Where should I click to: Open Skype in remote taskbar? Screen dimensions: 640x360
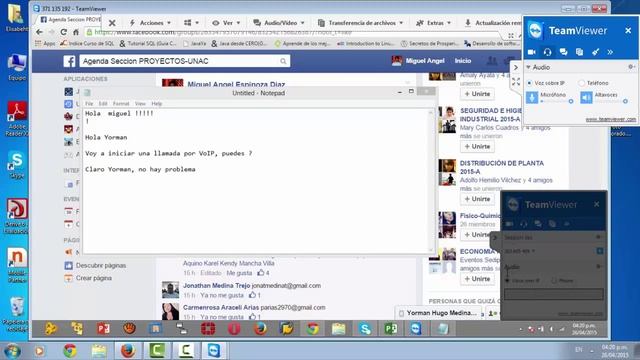click(365, 329)
